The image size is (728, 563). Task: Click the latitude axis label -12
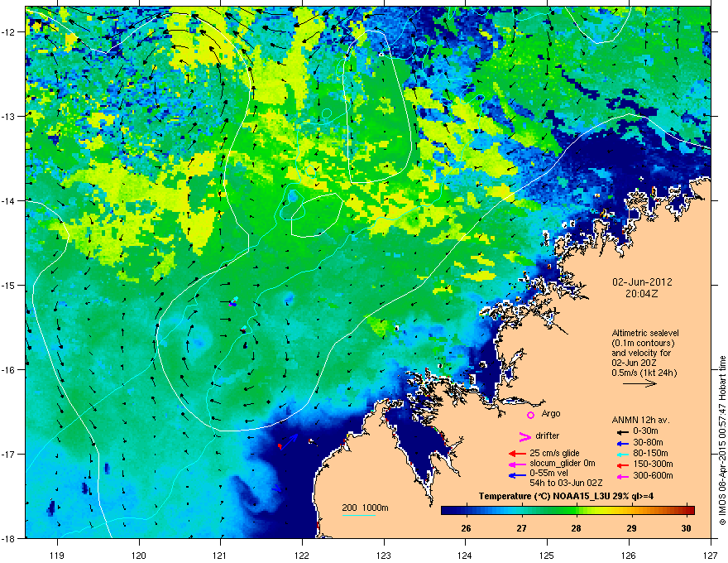coord(8,32)
